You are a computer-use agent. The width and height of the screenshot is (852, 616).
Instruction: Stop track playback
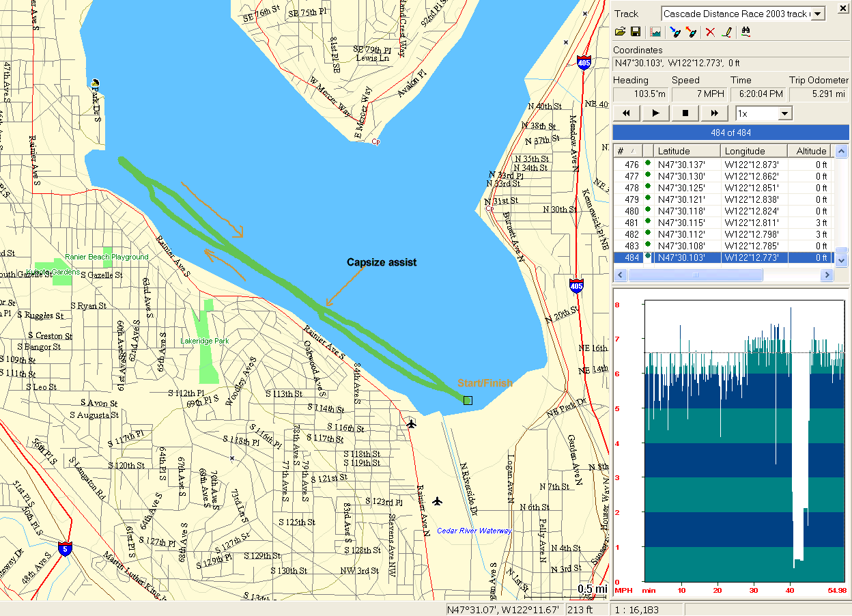coord(685,113)
